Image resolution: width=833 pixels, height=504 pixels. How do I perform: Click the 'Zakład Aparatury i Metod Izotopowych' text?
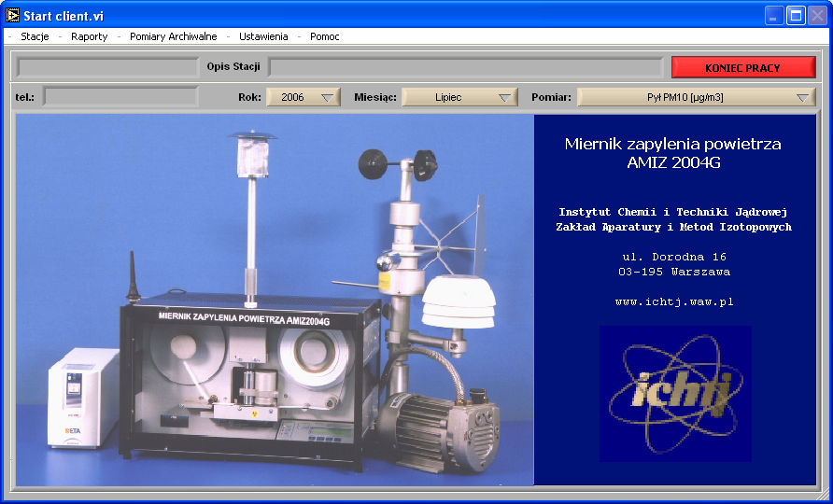673,227
